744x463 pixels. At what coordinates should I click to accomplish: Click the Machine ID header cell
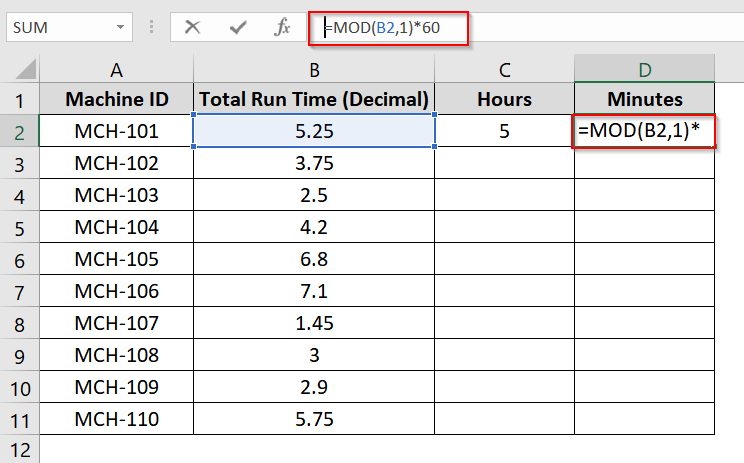coord(117,99)
